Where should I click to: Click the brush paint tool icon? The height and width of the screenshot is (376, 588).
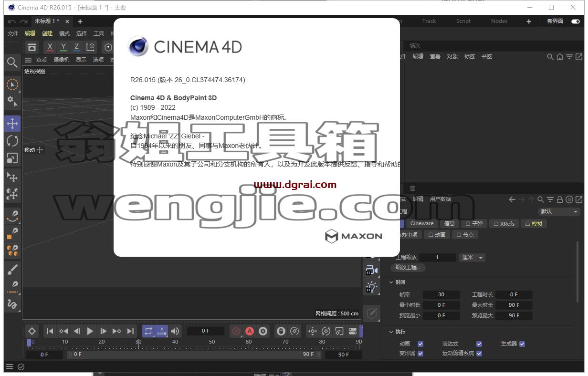tap(12, 270)
